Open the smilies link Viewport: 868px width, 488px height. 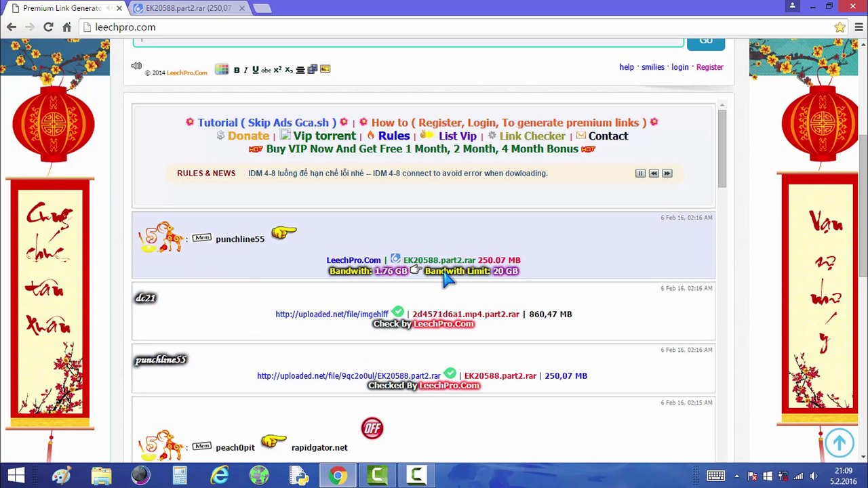pos(653,67)
